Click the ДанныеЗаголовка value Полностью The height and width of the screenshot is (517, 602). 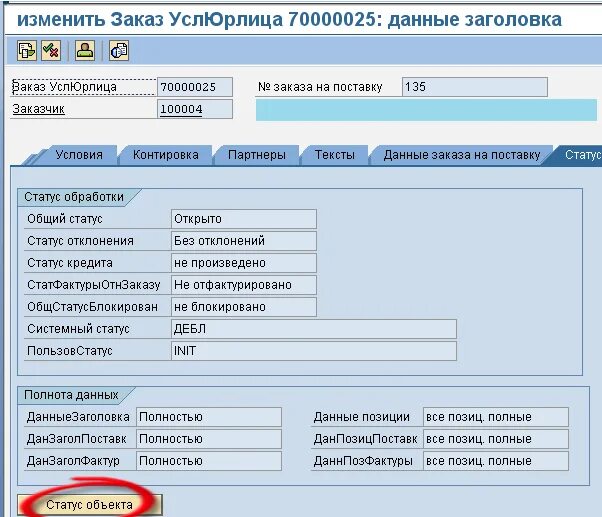(209, 417)
